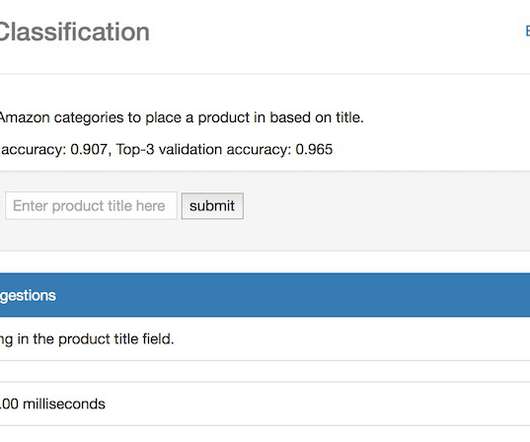Screen dimensions: 530x442
Task: Click the empty row above the milliseconds line
Action: point(265,371)
